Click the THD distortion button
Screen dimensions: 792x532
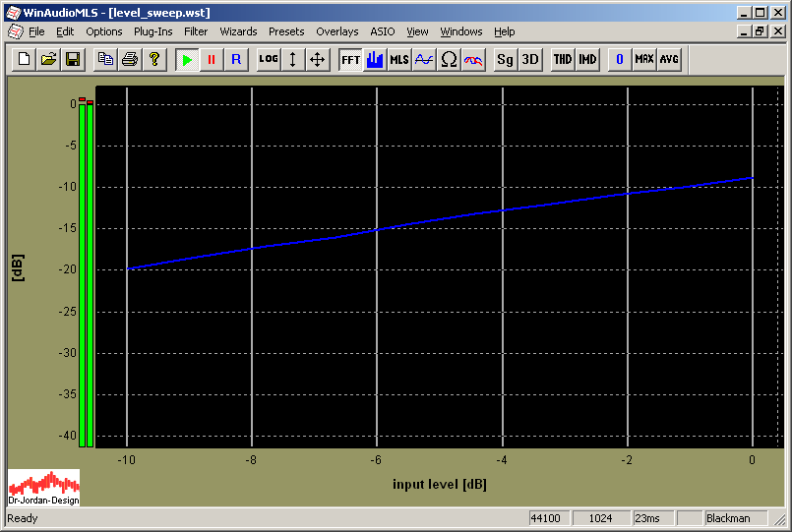[563, 59]
